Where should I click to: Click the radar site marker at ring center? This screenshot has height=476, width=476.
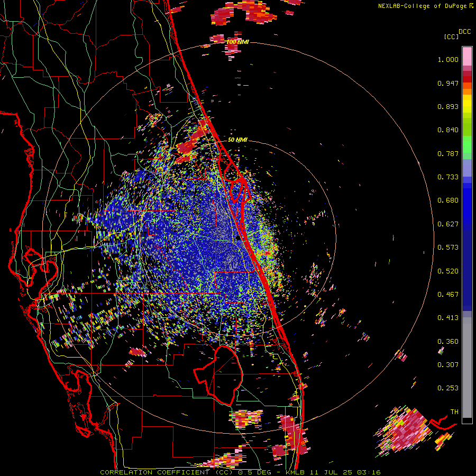pos(239,239)
